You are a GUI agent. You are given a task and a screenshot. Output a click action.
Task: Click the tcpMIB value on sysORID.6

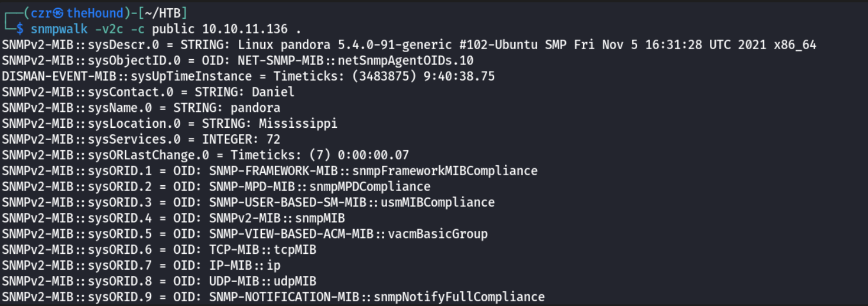click(295, 250)
